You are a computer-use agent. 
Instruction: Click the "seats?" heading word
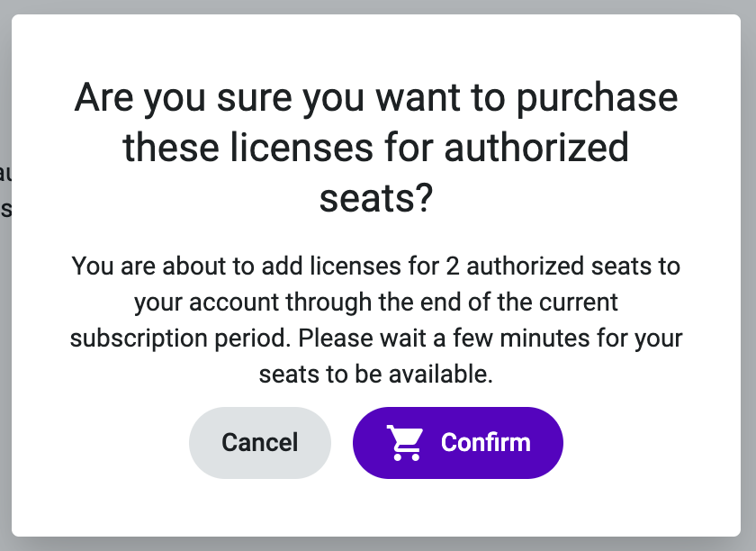point(376,198)
